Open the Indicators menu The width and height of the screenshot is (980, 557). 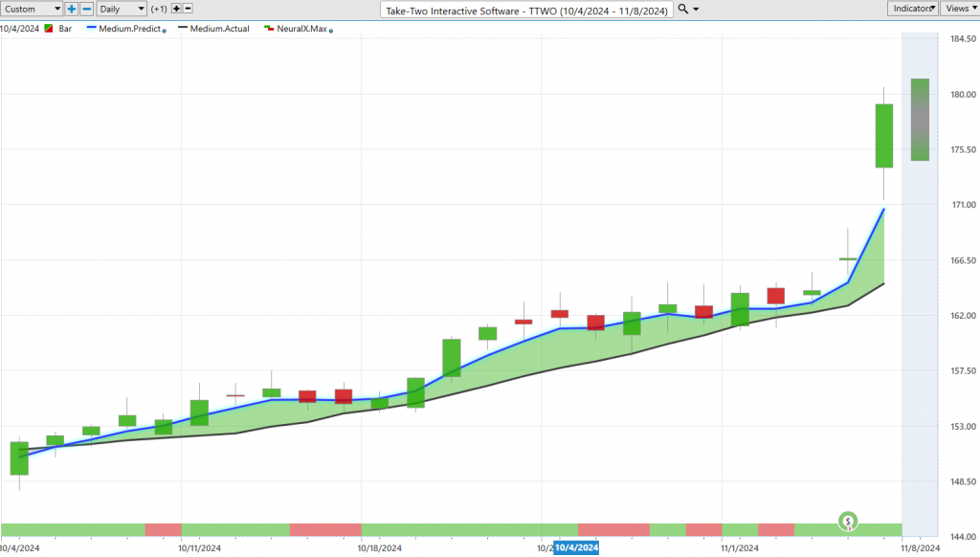coord(912,8)
